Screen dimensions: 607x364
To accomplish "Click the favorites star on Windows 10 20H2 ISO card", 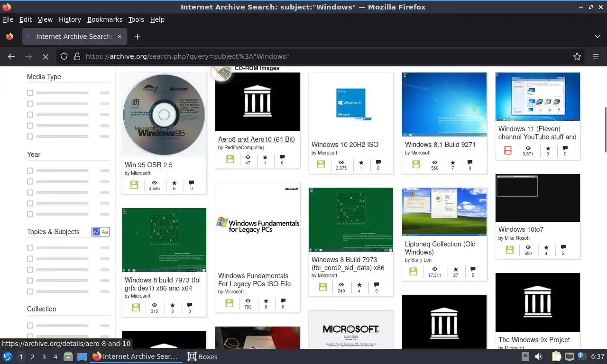I will pos(361,162).
